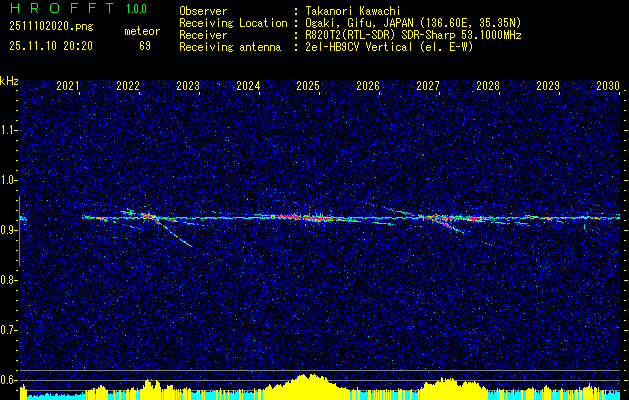This screenshot has height=400, width=629.
Task: Click the 0.6 kHz axis label
Action: pyautogui.click(x=7, y=380)
